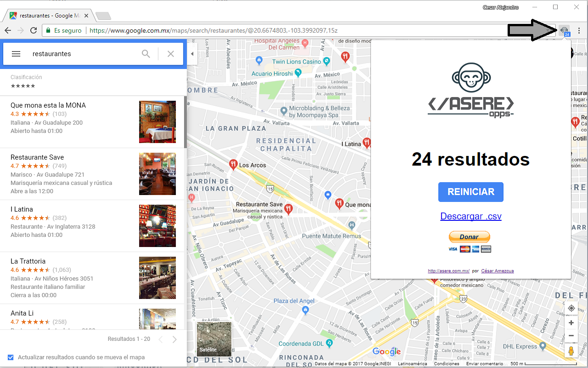Click the Puente Matute Remus marker
The width and height of the screenshot is (588, 368).
point(351,225)
